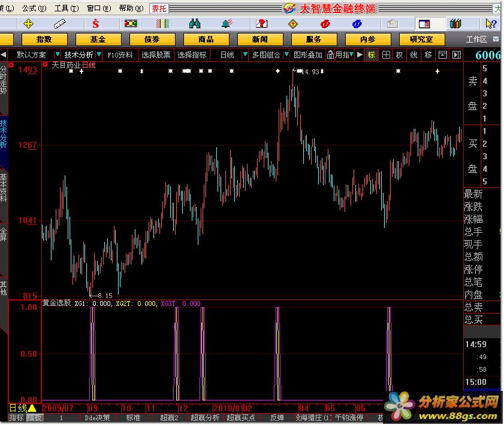Click F10资料 in chart toolbar
The width and height of the screenshot is (504, 425).
[120, 55]
